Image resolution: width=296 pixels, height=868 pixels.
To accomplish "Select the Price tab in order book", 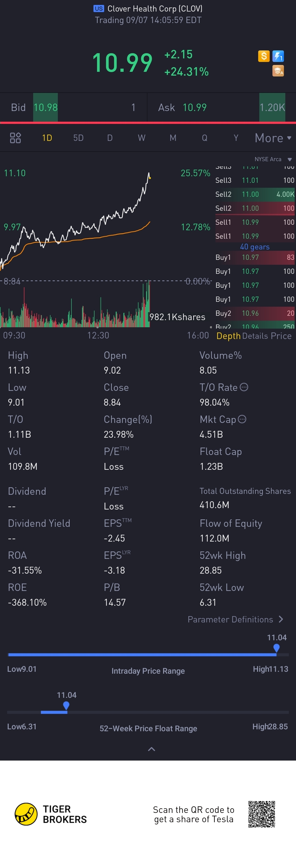I will [x=281, y=336].
